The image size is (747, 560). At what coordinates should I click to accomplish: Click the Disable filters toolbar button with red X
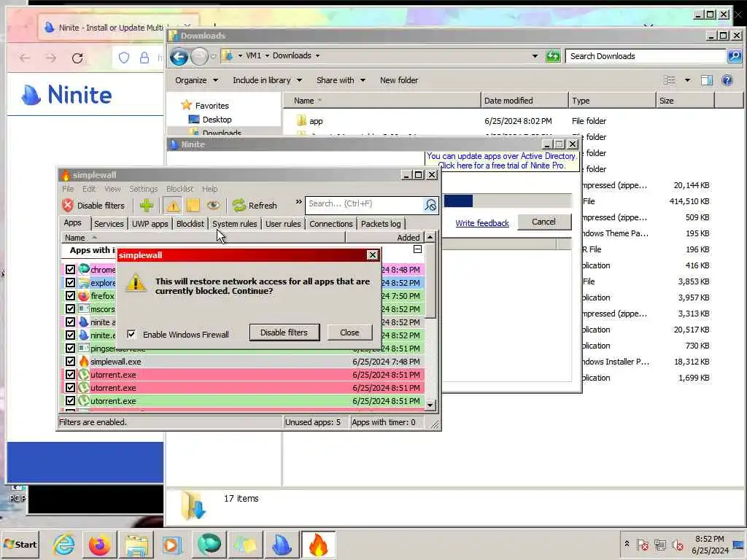click(93, 205)
